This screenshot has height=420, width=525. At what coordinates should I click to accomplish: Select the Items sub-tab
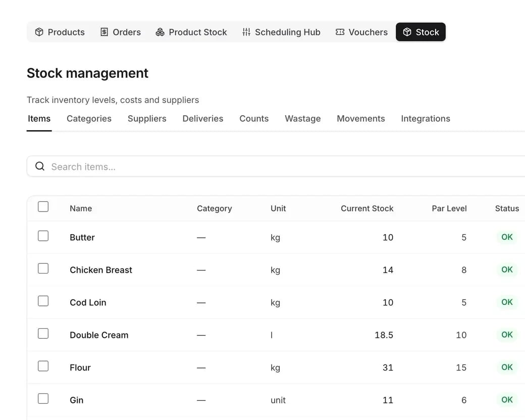click(39, 119)
